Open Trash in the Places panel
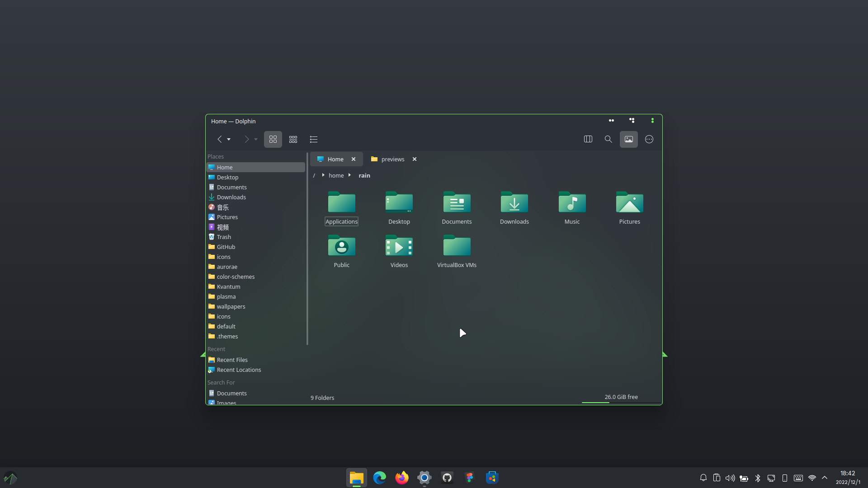This screenshot has width=868, height=488. [256, 237]
